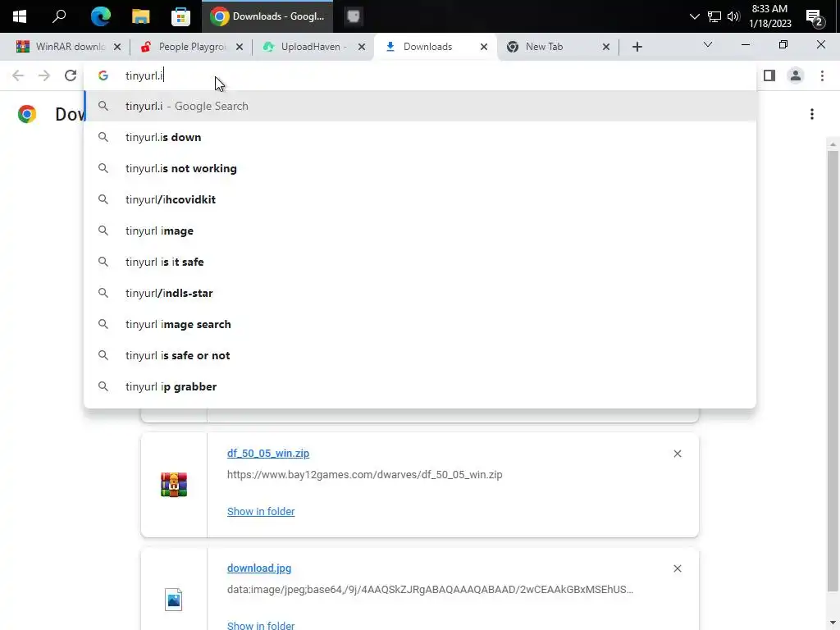Close the UploadHaven tab
Screen dimensions: 840x630
coord(362,47)
